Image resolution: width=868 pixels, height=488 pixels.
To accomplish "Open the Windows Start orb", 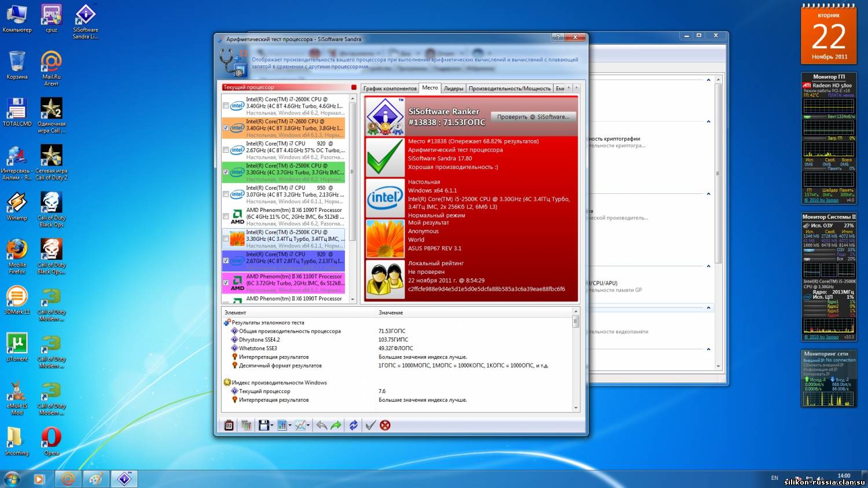I will click(x=12, y=479).
